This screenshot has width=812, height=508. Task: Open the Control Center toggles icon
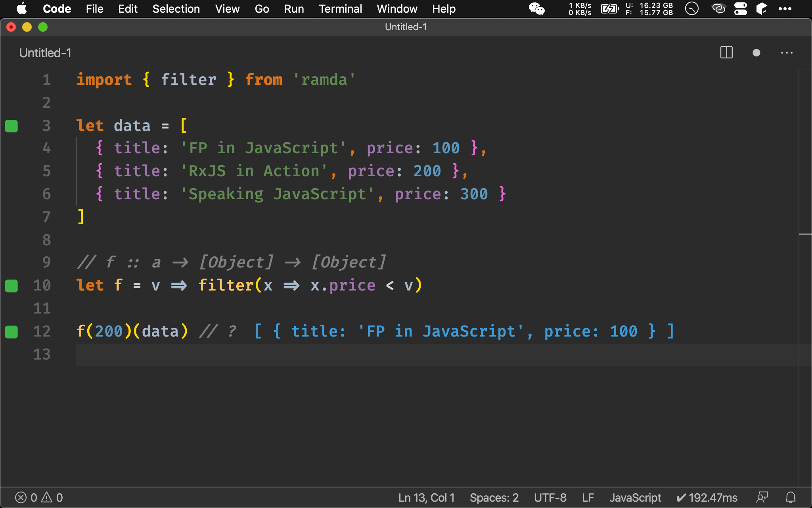click(740, 9)
